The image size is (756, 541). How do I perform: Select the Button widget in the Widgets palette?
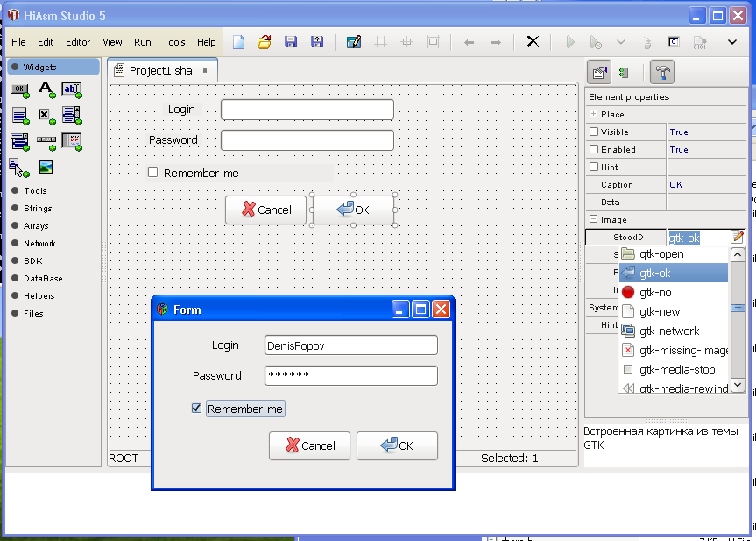point(20,89)
